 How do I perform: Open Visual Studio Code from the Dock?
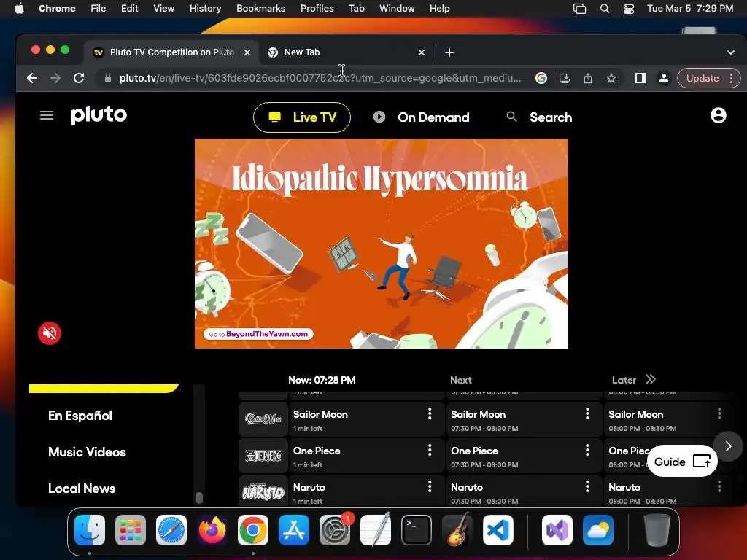[x=498, y=530]
